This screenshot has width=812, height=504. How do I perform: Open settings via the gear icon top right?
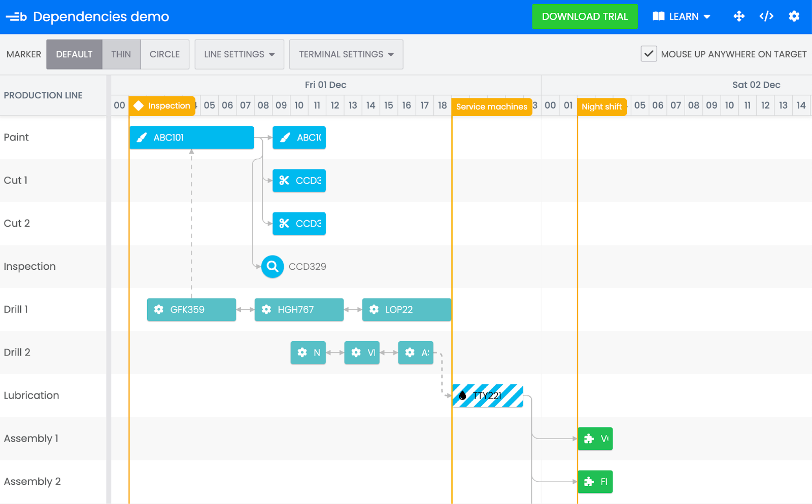pos(794,16)
